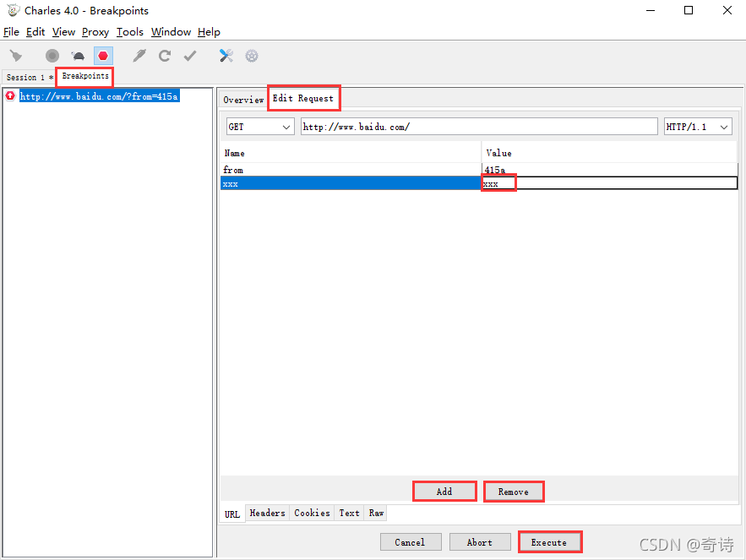Image resolution: width=746 pixels, height=560 pixels.
Task: Switch to the Breakpoints tab
Action: [x=85, y=76]
